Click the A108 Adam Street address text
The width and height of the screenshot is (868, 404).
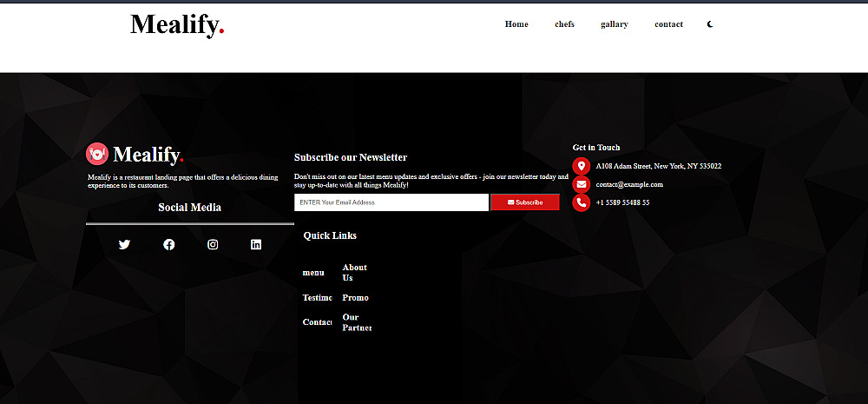coord(658,166)
